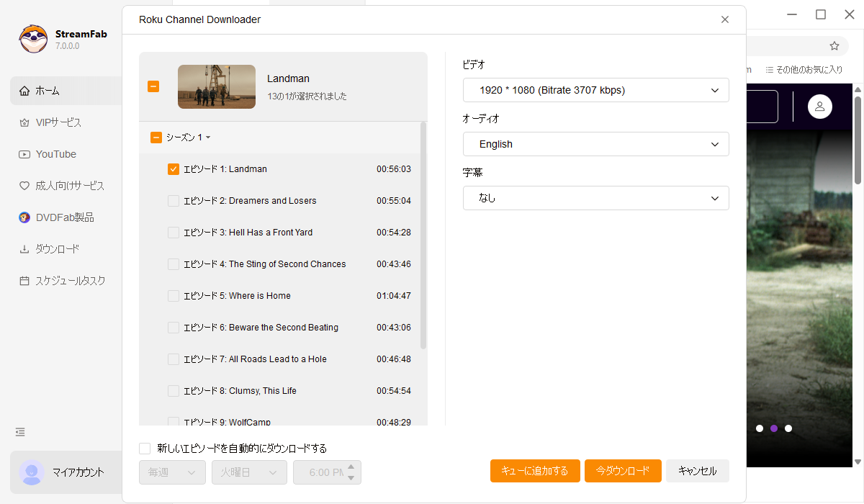
Task: Click the YouTube icon in sidebar
Action: pyautogui.click(x=24, y=154)
